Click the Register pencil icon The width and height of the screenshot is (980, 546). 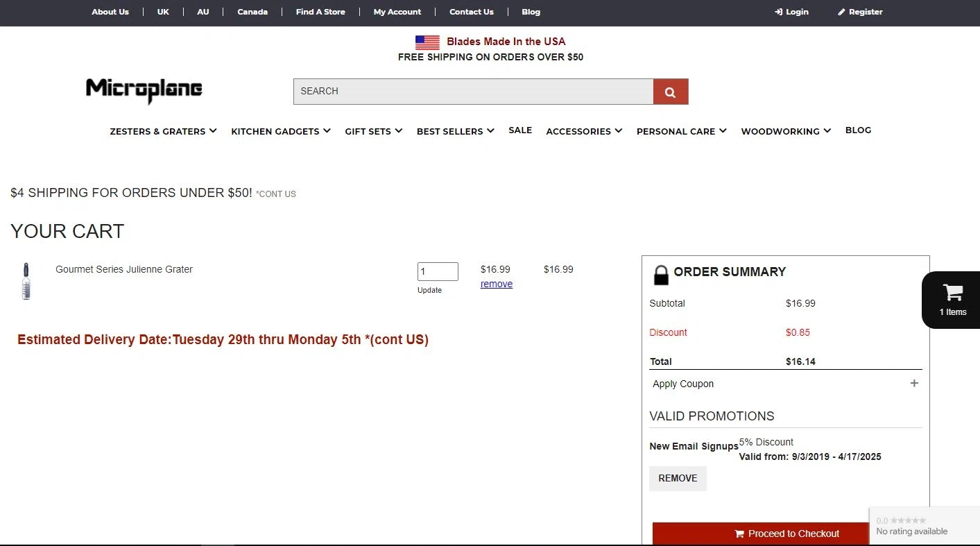[x=841, y=12]
